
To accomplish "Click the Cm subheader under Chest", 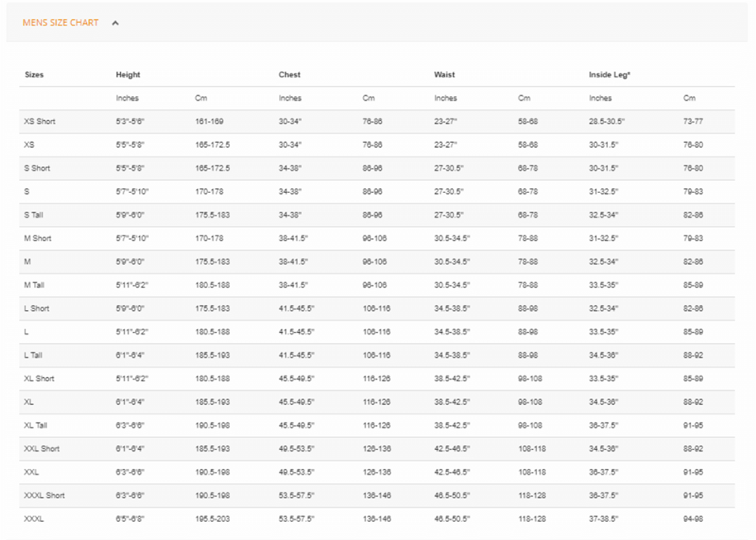I will tap(369, 98).
